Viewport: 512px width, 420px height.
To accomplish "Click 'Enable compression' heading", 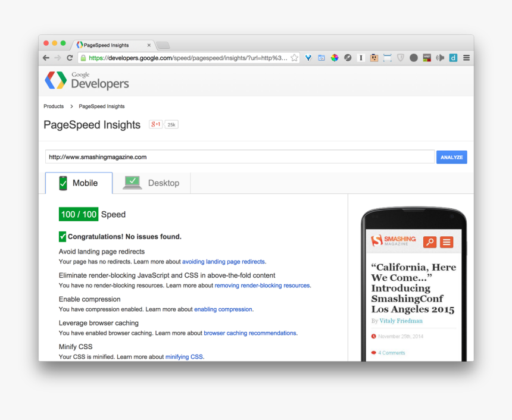I will click(89, 299).
